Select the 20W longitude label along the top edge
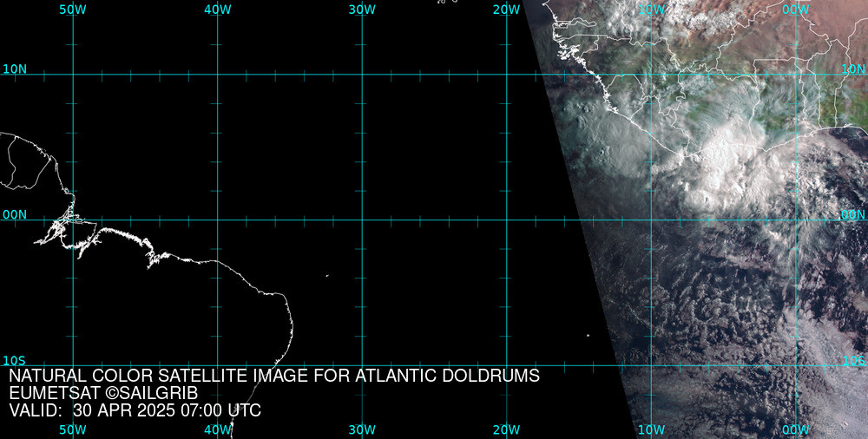This screenshot has height=439, width=868. click(507, 10)
